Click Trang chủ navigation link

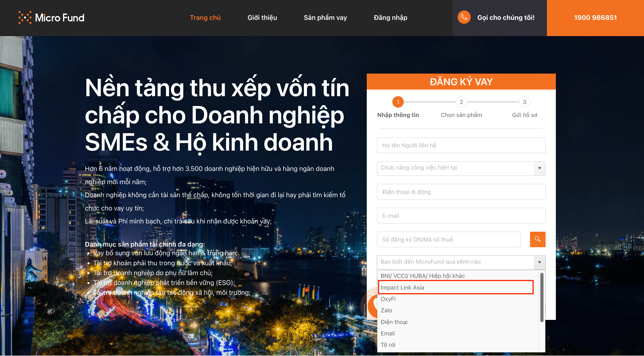(205, 18)
